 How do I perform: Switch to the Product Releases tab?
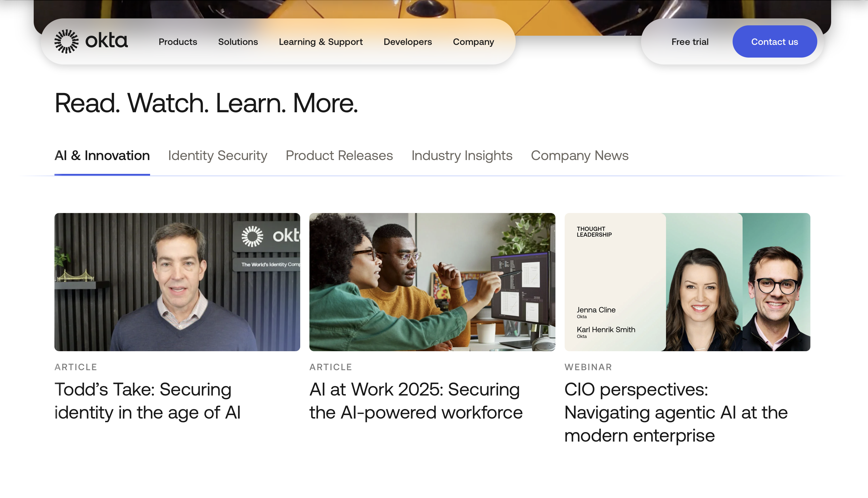(x=339, y=156)
